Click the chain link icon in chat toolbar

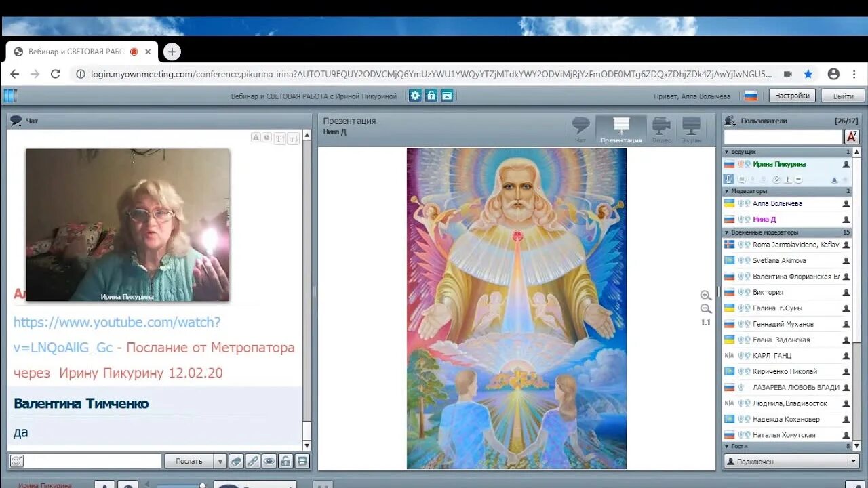pos(252,461)
